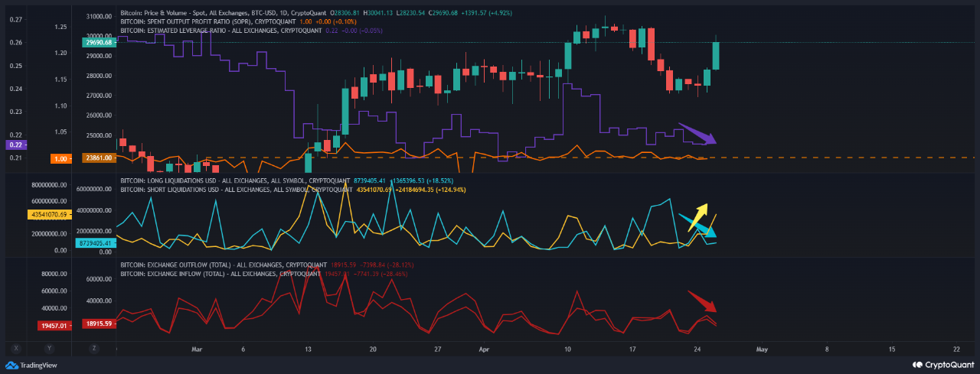The height and width of the screenshot is (374, 980).
Task: Select the Estimated Leverage Ratio legend
Action: 222,31
